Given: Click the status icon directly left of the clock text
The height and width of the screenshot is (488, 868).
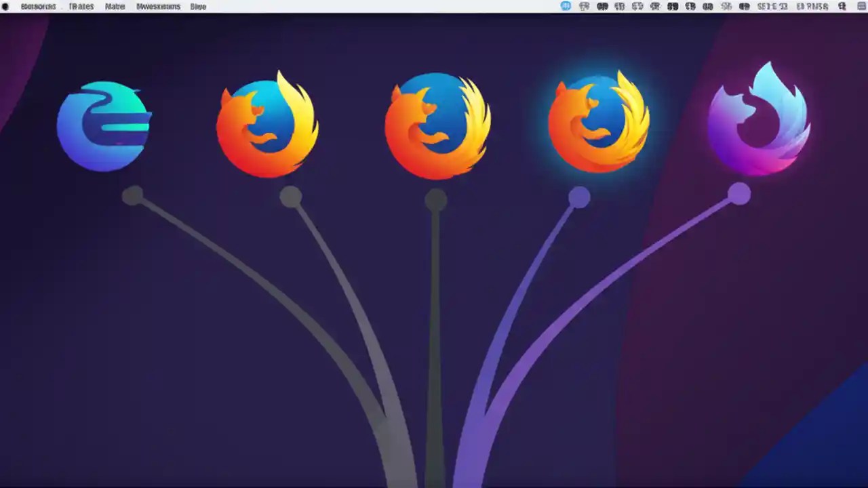Looking at the screenshot, I should click(x=744, y=6).
